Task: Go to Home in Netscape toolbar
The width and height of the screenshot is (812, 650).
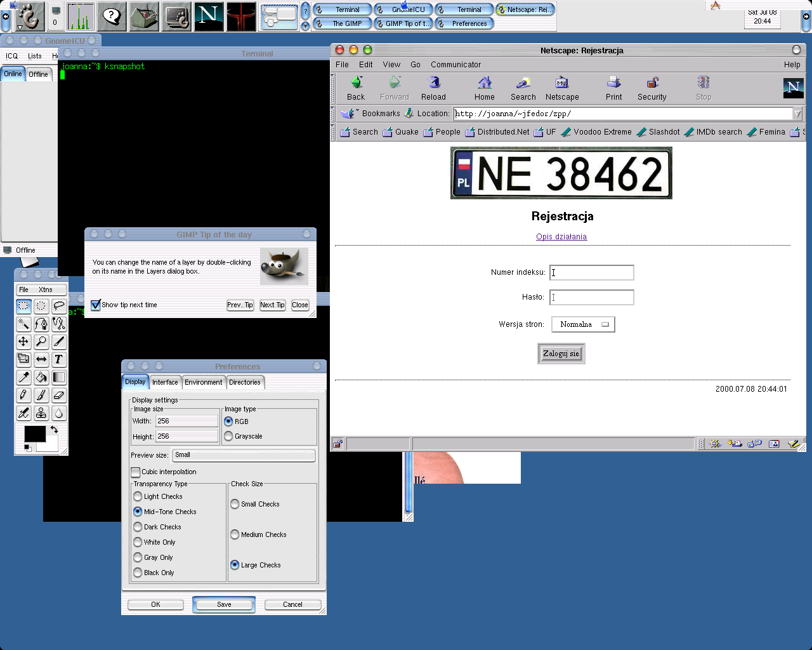Action: coord(485,88)
